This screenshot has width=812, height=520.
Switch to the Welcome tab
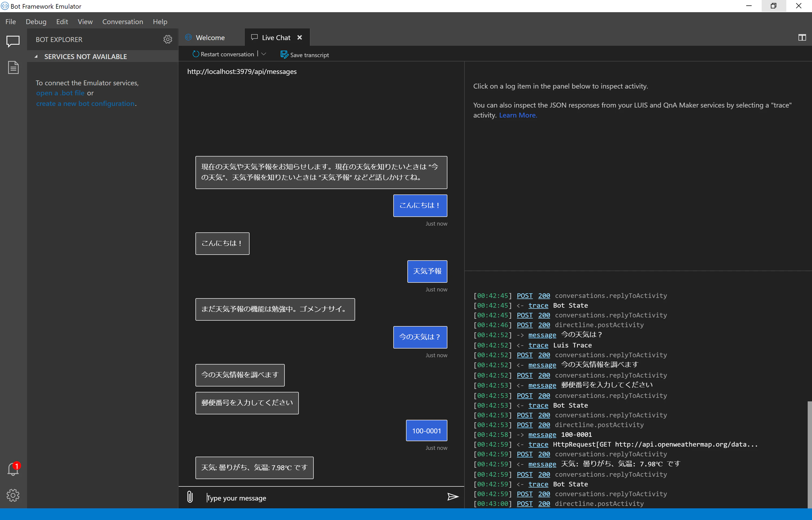pos(210,37)
